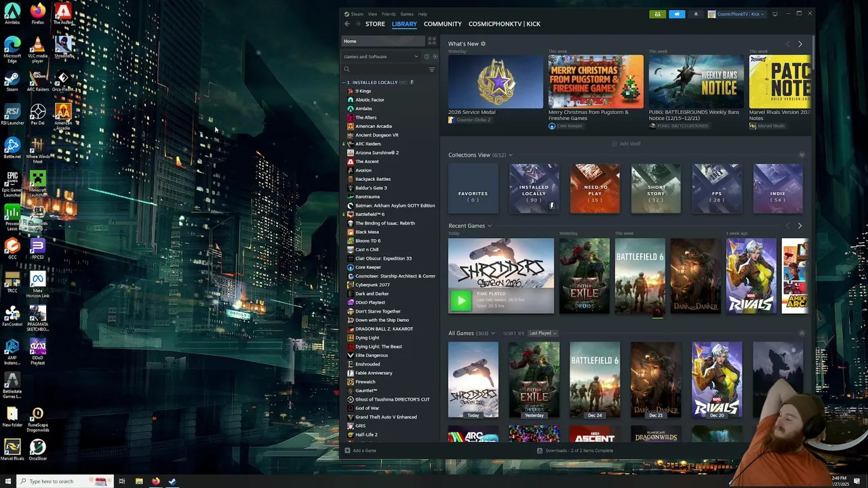Open the COSMICPHONKTV | KICK profile tab
This screenshot has width=868, height=488.
tap(505, 24)
